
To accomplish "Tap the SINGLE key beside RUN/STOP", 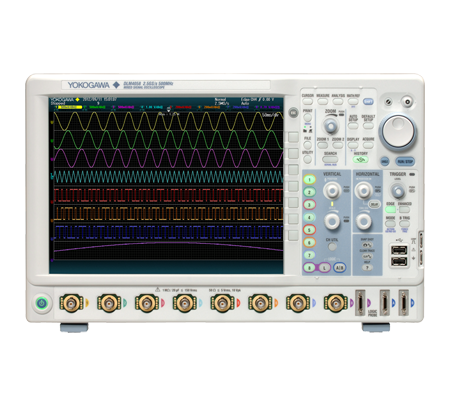I will tap(385, 161).
